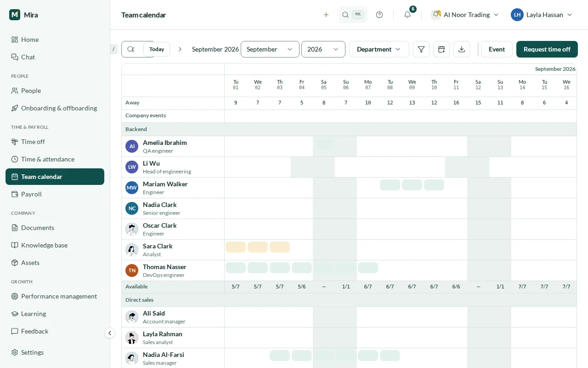588x368 pixels.
Task: Open the search box with ⌘K shortcut
Action: click(353, 15)
